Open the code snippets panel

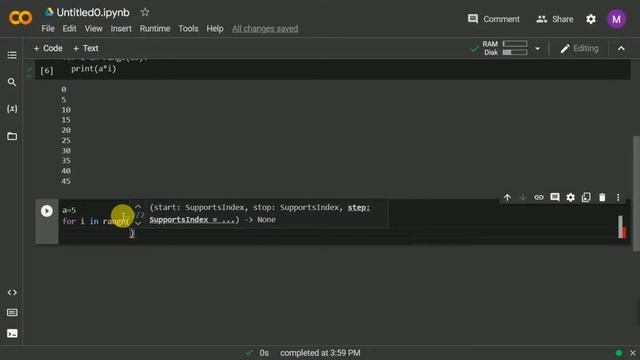[x=12, y=292]
